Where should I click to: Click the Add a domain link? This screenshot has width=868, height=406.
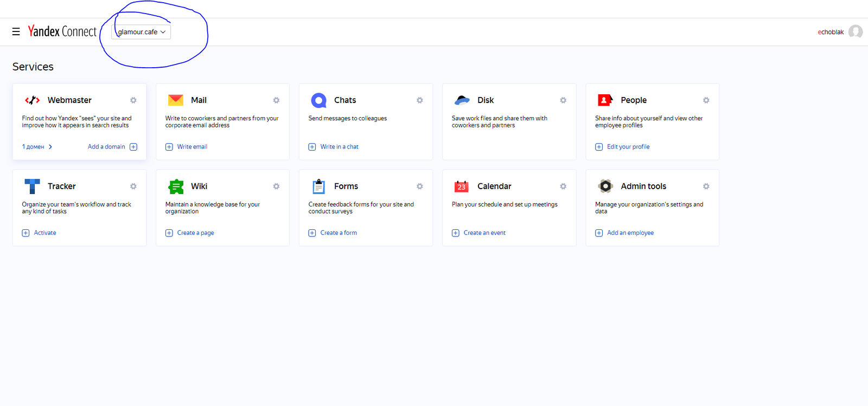pos(107,147)
